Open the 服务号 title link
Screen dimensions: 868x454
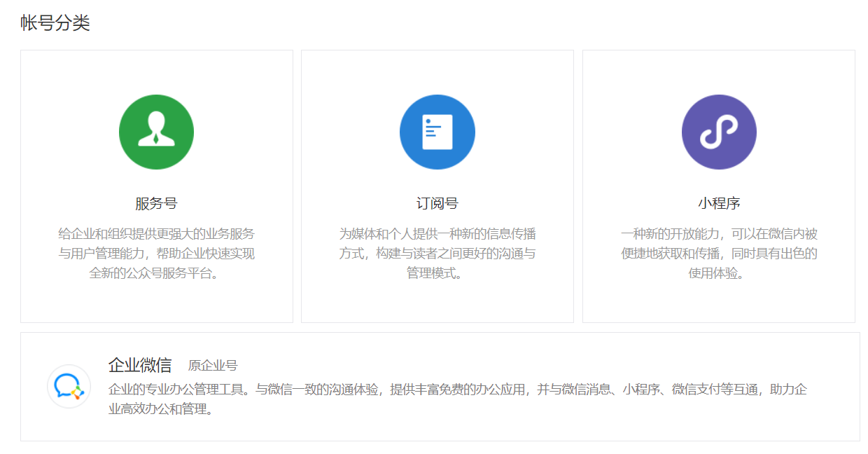coord(156,204)
